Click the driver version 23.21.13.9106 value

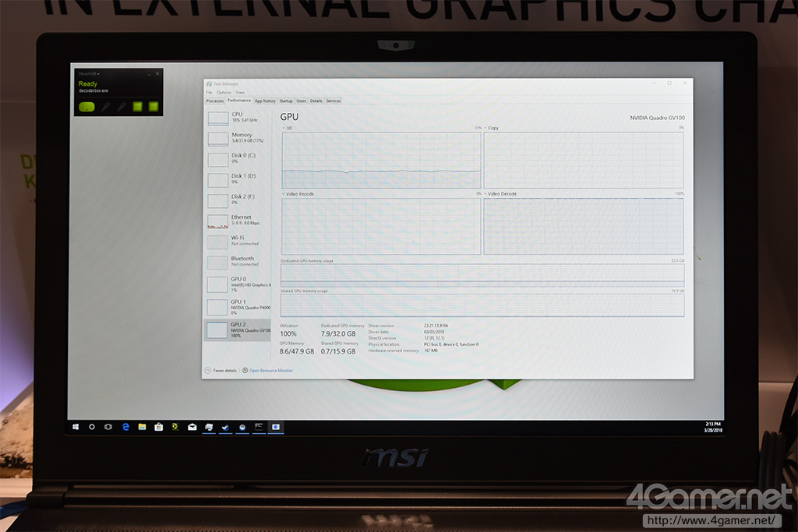point(436,326)
